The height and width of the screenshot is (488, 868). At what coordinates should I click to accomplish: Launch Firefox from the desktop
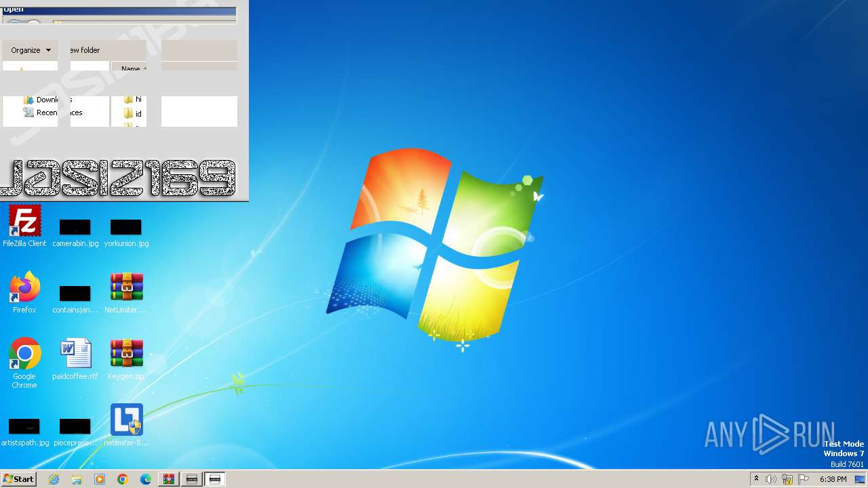24,293
